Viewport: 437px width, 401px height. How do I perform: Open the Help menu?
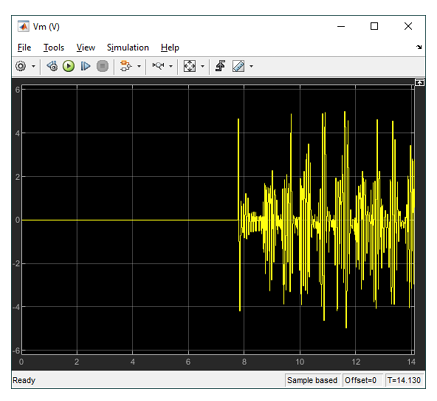170,48
